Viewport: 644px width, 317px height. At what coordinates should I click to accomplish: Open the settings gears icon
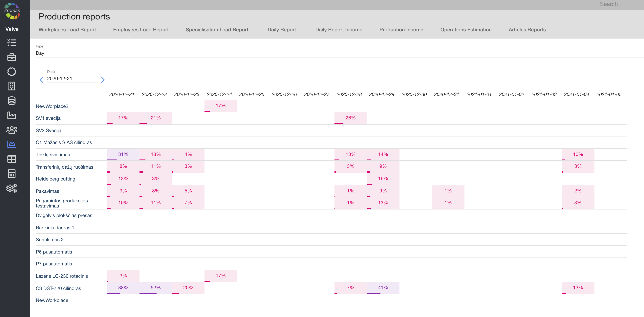tap(11, 188)
